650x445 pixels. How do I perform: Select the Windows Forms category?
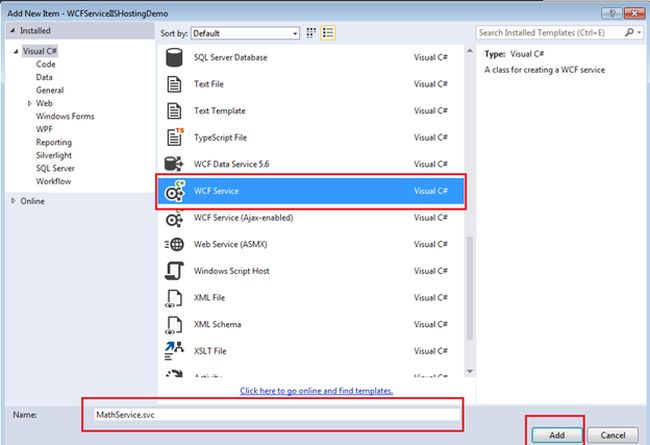(65, 116)
